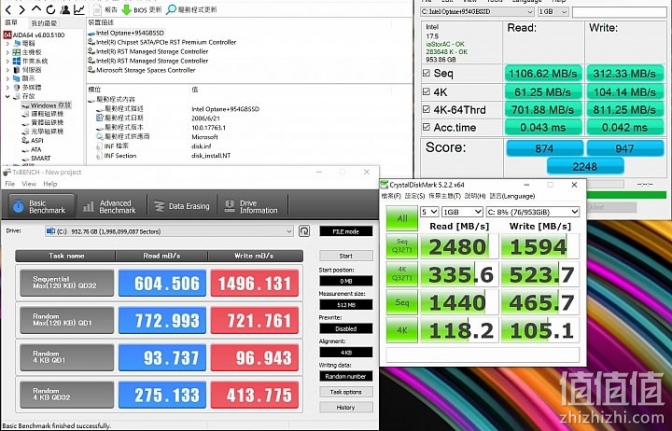Click CrystalDiskMark bottom comment text field
Viewport: 672px width, 431px height.
pyautogui.click(x=483, y=355)
